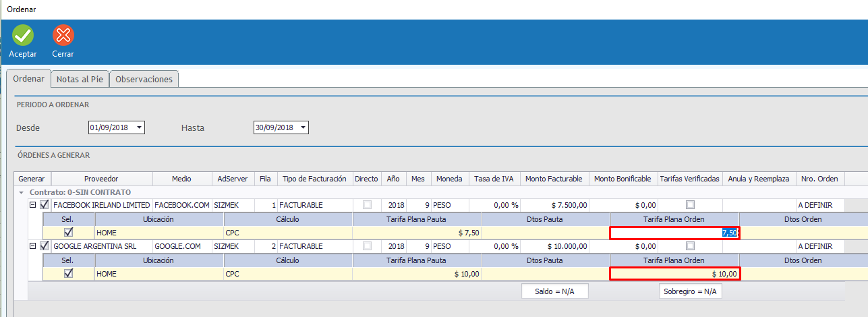Click the Saldo = N/A box

(555, 291)
